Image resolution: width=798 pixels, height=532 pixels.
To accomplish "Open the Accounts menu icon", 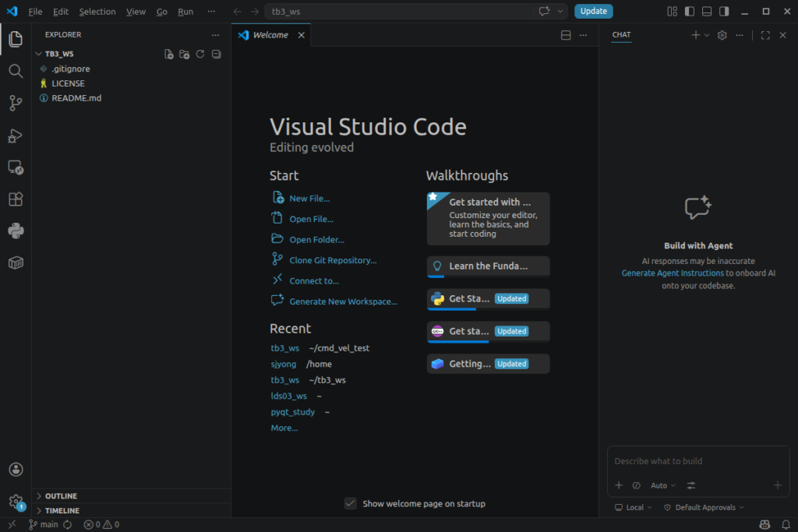I will pyautogui.click(x=16, y=470).
